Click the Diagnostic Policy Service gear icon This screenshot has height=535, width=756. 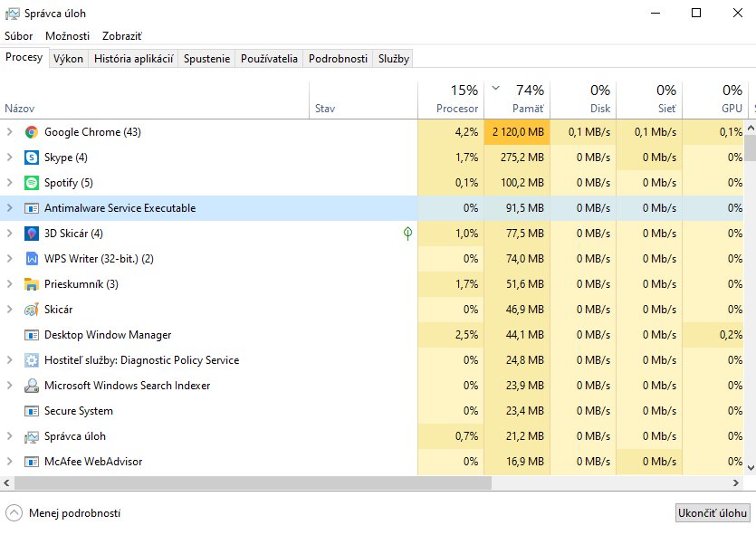(32, 360)
